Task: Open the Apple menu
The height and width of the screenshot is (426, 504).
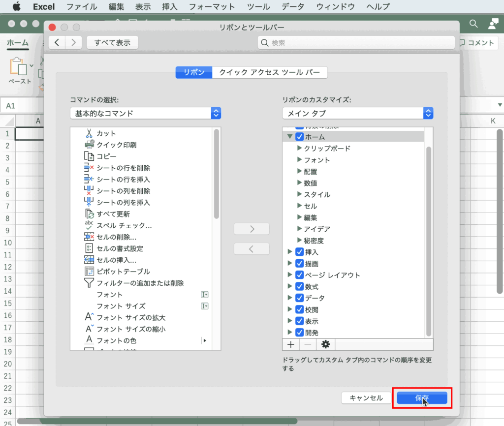Action: coord(16,6)
